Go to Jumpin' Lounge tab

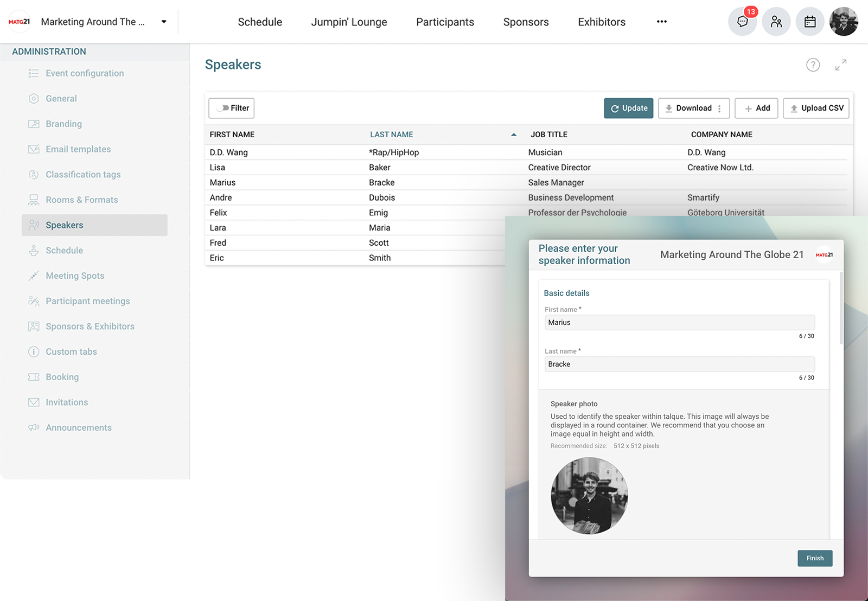tap(349, 22)
